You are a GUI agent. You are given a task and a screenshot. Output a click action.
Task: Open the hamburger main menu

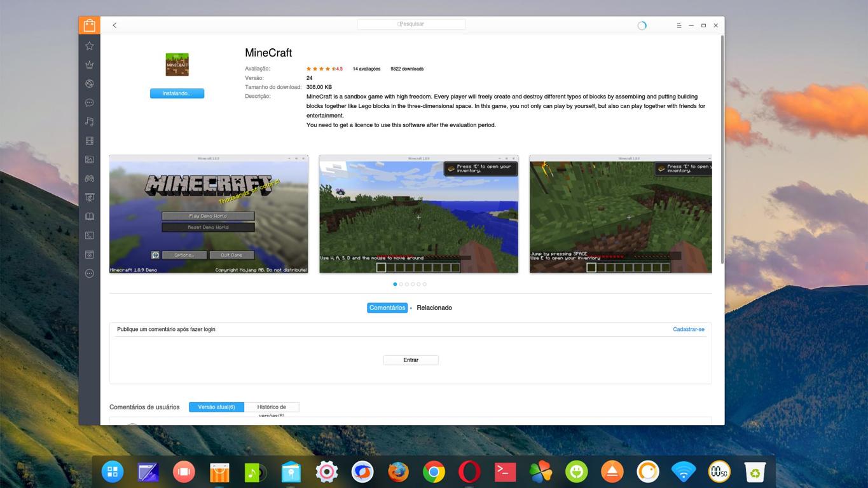tap(679, 25)
